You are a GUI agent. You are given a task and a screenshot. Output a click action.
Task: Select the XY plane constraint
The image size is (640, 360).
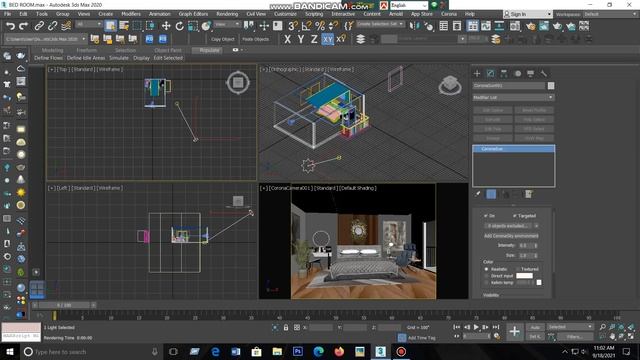327,39
